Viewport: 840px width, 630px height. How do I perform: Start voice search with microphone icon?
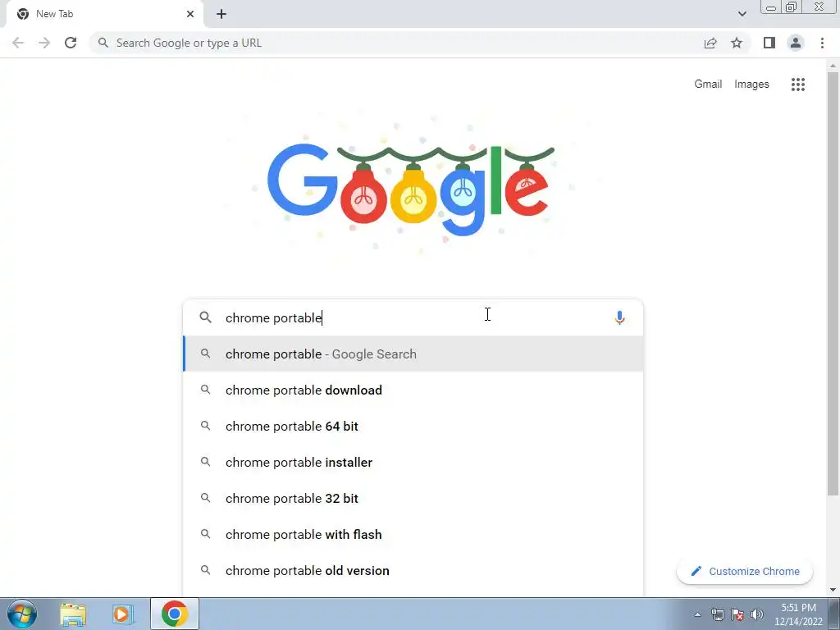[620, 317]
